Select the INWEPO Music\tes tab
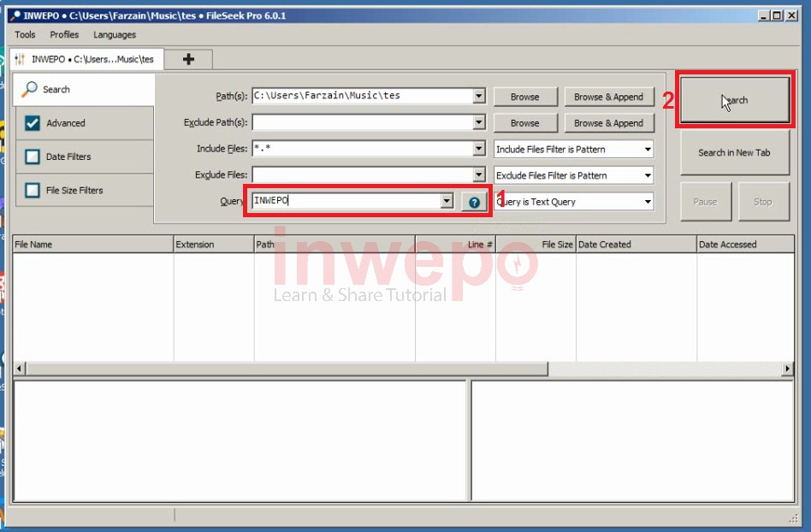811x532 pixels. tap(87, 60)
